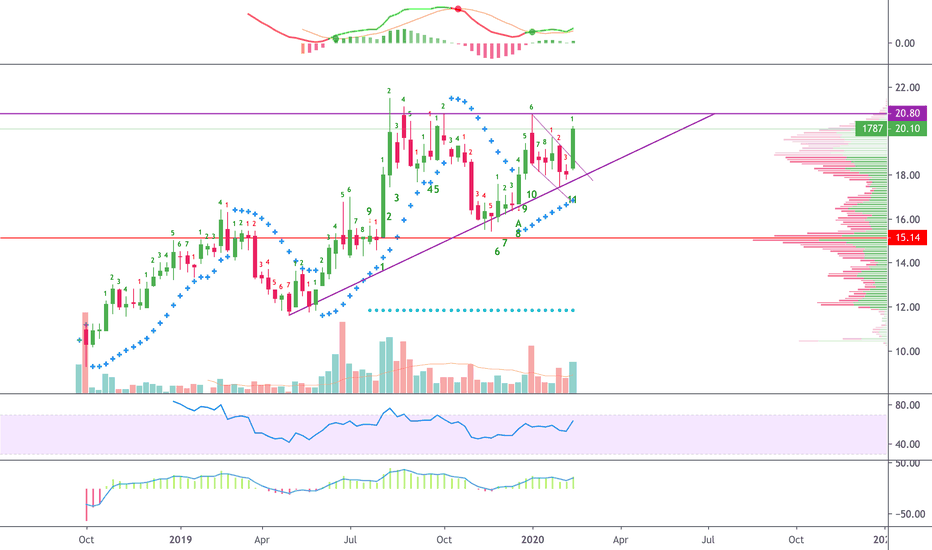
Task: Click the green 20.10 current price label
Action: (907, 128)
